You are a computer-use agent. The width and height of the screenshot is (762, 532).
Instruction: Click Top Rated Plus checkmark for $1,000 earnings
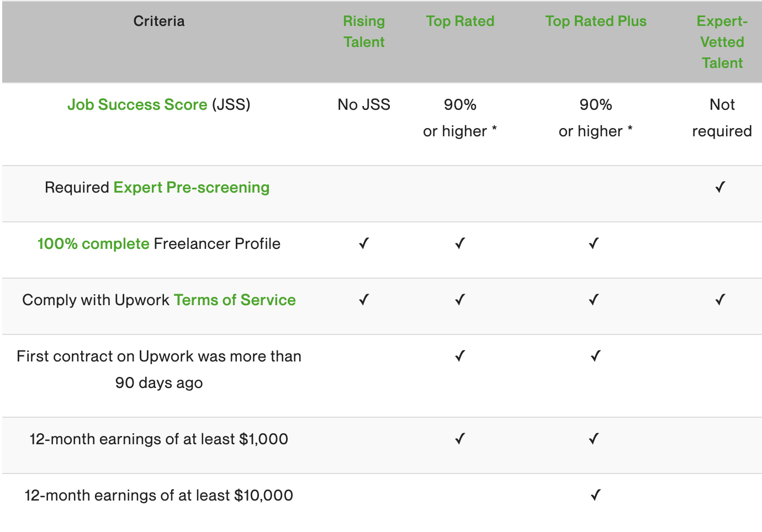(594, 439)
